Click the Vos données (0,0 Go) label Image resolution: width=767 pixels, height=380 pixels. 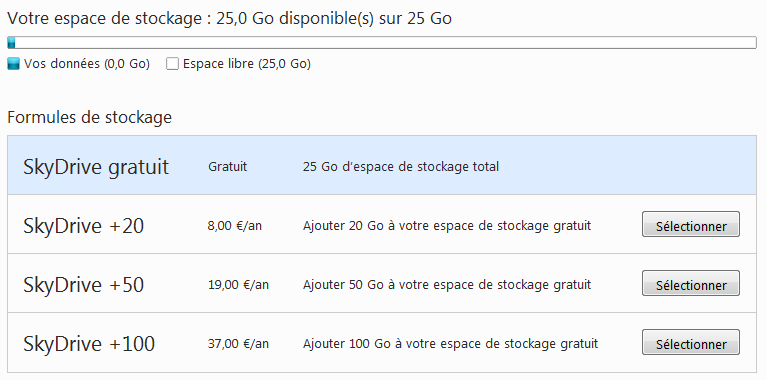point(87,64)
